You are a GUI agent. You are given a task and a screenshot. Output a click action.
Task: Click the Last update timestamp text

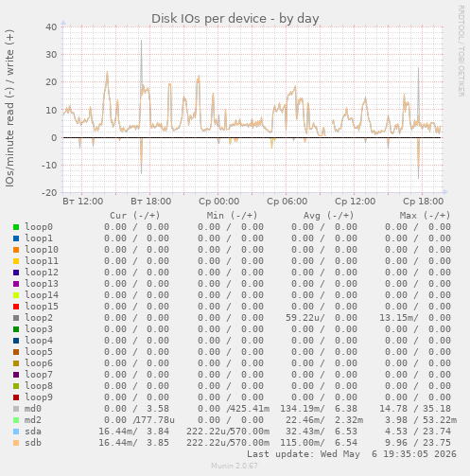pyautogui.click(x=352, y=454)
